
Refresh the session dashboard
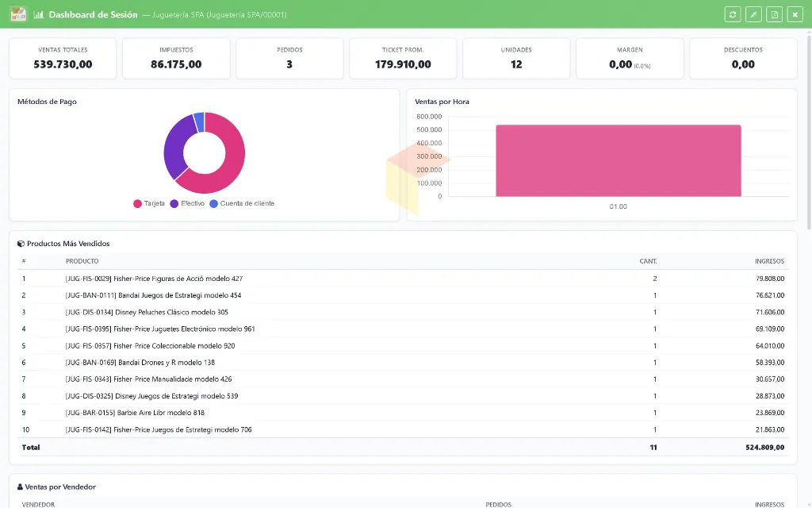(x=732, y=14)
